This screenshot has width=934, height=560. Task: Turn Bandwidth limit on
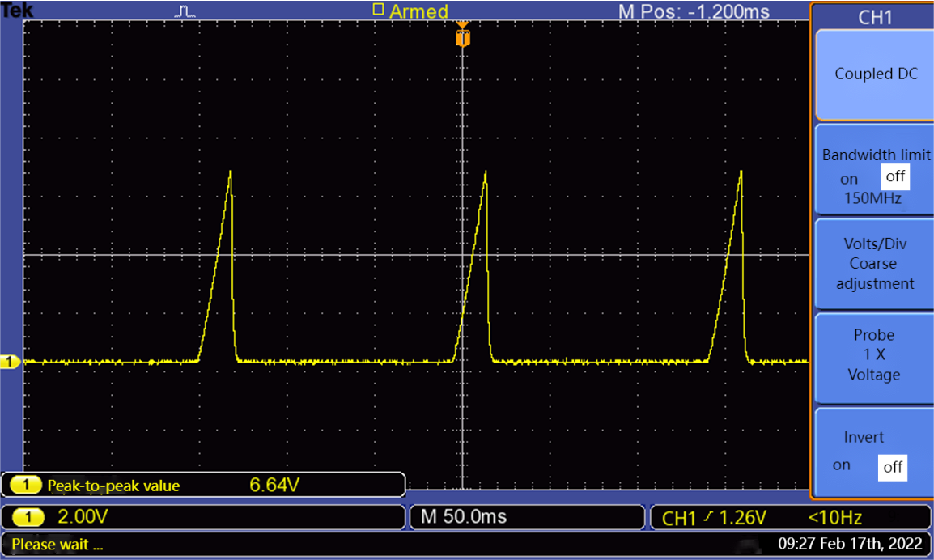coord(849,179)
